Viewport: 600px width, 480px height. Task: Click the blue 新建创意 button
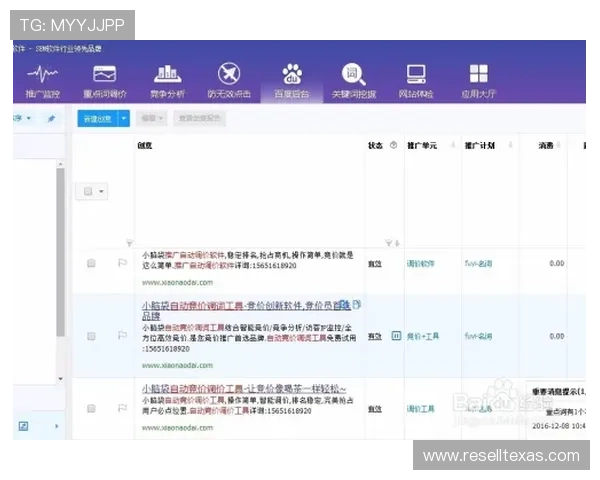click(98, 119)
